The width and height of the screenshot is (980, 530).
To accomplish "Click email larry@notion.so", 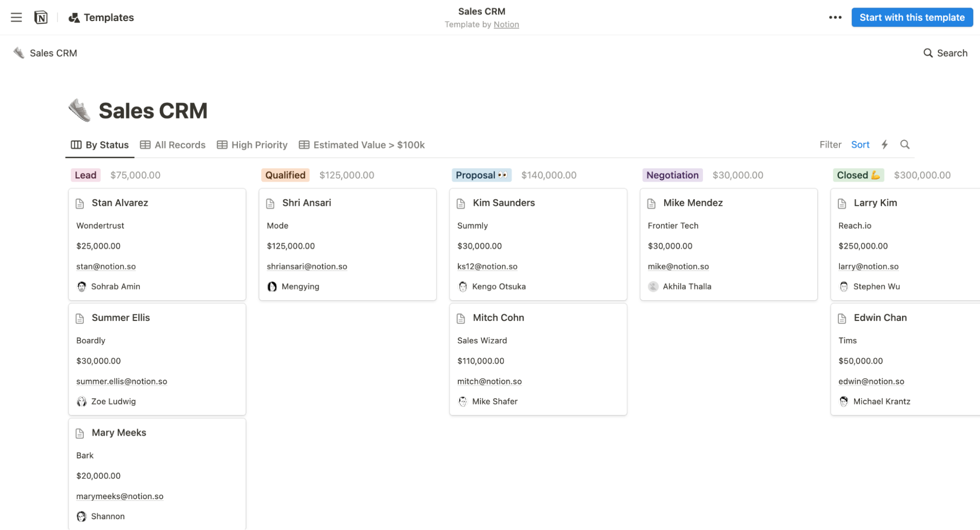I will (x=868, y=266).
